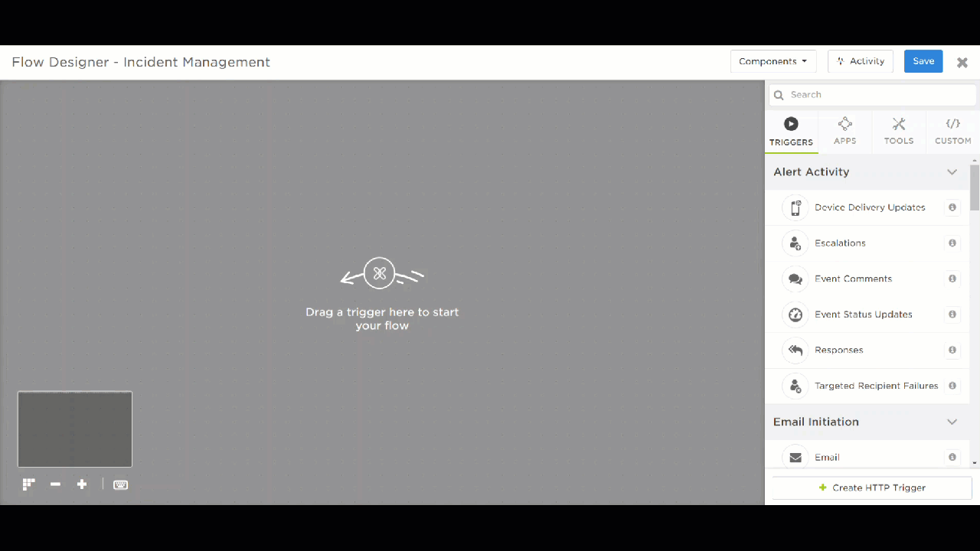
Task: Select Targeted Recipient Failures label
Action: (876, 386)
